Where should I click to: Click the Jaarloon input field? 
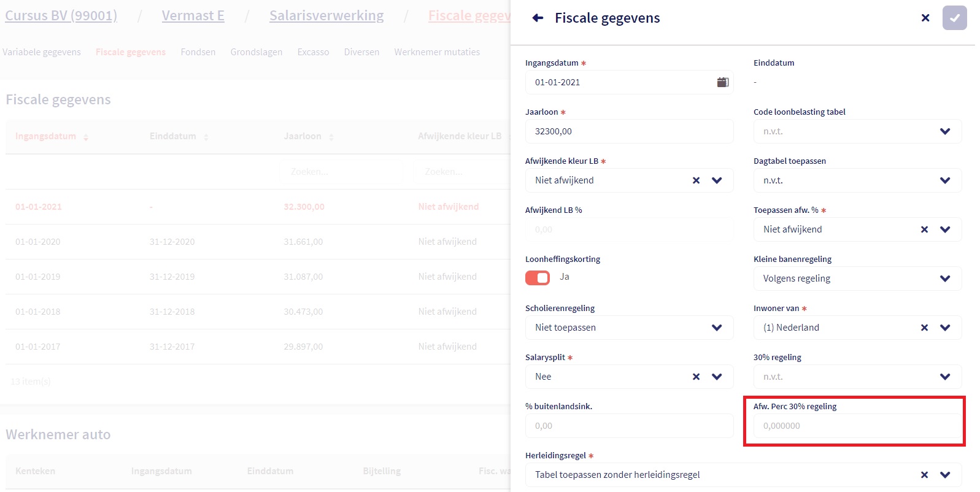629,131
